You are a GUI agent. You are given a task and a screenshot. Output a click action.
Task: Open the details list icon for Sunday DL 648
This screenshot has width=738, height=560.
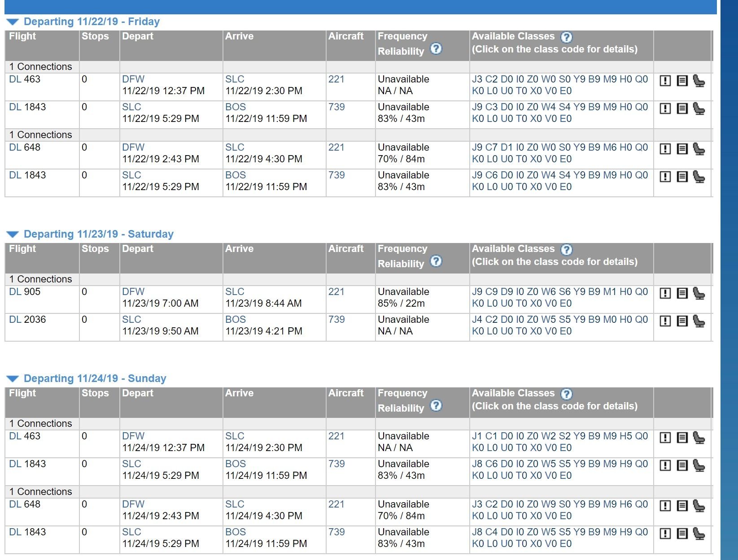point(682,506)
